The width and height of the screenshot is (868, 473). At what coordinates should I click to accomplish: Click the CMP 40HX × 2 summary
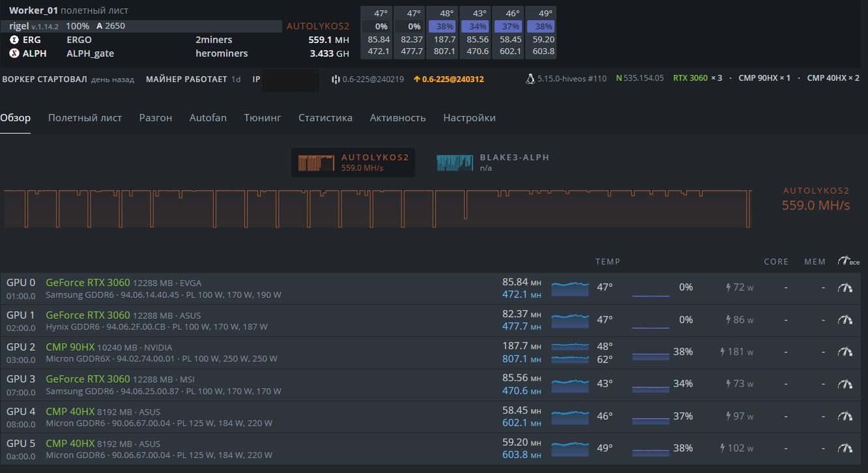pos(833,78)
